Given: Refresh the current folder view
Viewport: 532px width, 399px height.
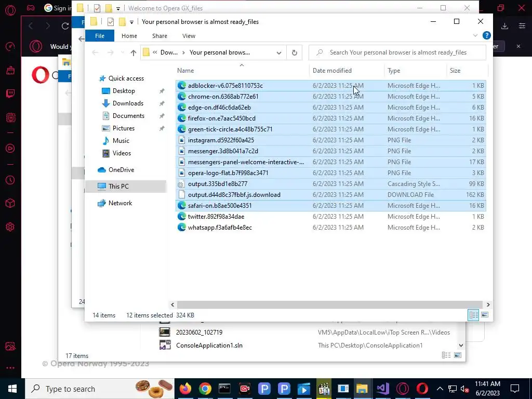Looking at the screenshot, I should tap(295, 52).
